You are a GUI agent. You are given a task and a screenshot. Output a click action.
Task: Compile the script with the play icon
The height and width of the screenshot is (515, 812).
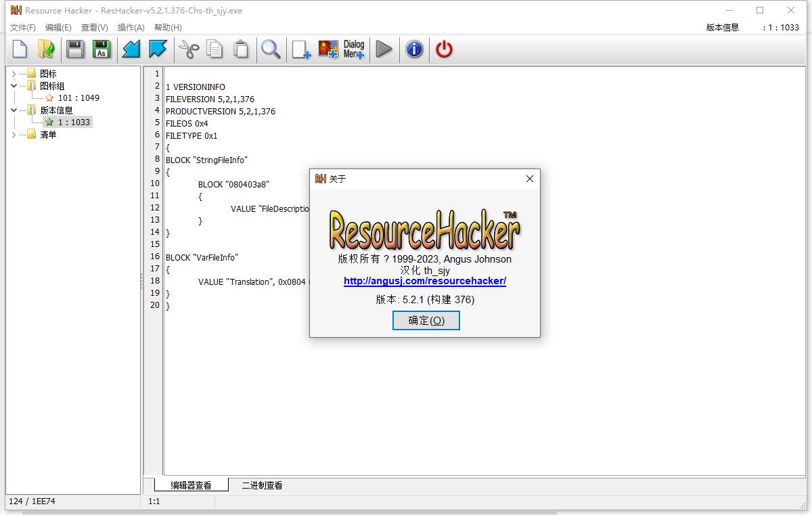click(384, 49)
